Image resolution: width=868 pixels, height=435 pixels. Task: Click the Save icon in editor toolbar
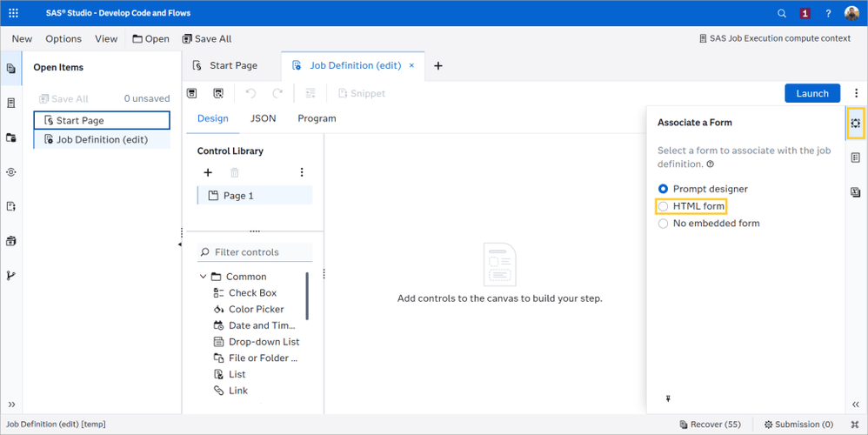click(192, 93)
